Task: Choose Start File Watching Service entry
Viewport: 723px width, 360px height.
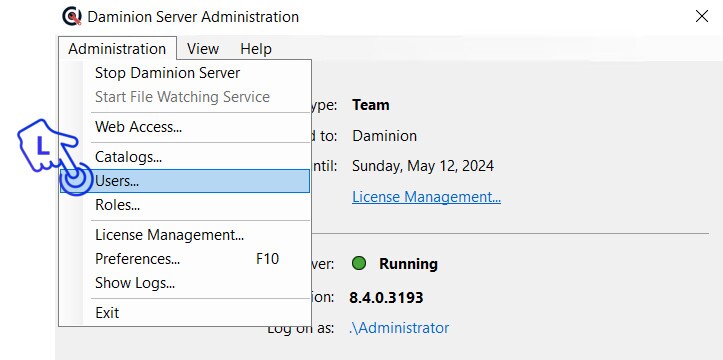Action: pyautogui.click(x=185, y=97)
